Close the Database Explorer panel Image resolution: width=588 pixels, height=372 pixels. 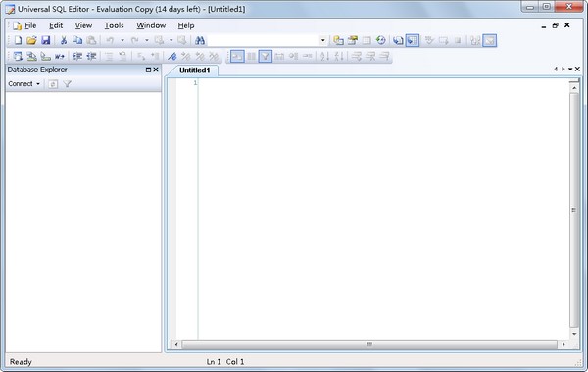(x=156, y=70)
